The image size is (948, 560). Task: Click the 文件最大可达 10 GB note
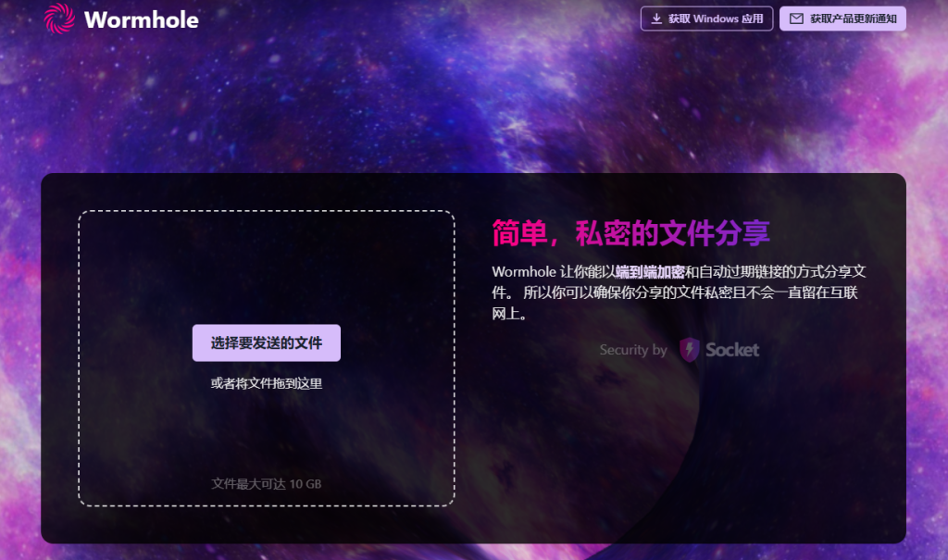266,483
